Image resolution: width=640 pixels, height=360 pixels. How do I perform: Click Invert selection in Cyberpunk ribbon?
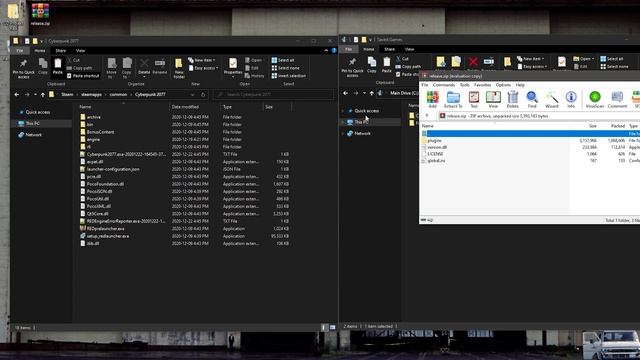pos(289,76)
